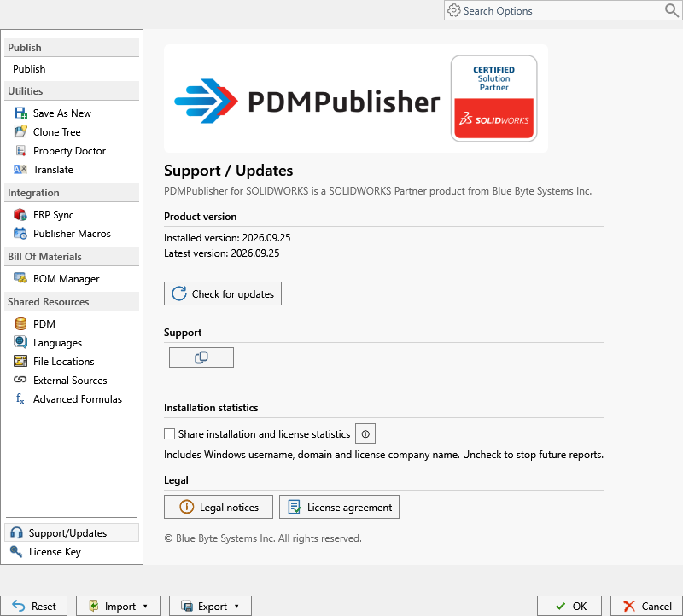Confirm with the OK button
The image size is (683, 616).
click(569, 606)
